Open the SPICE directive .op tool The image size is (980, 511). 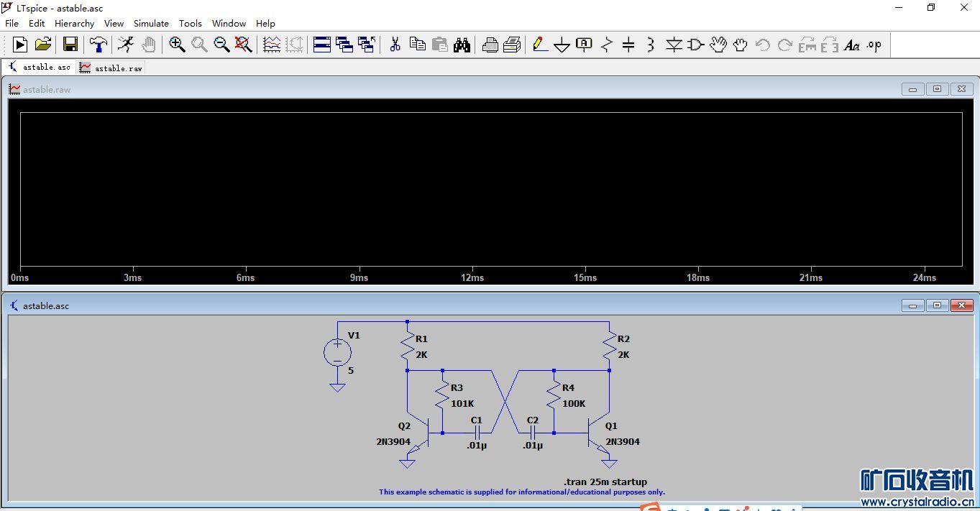[874, 45]
